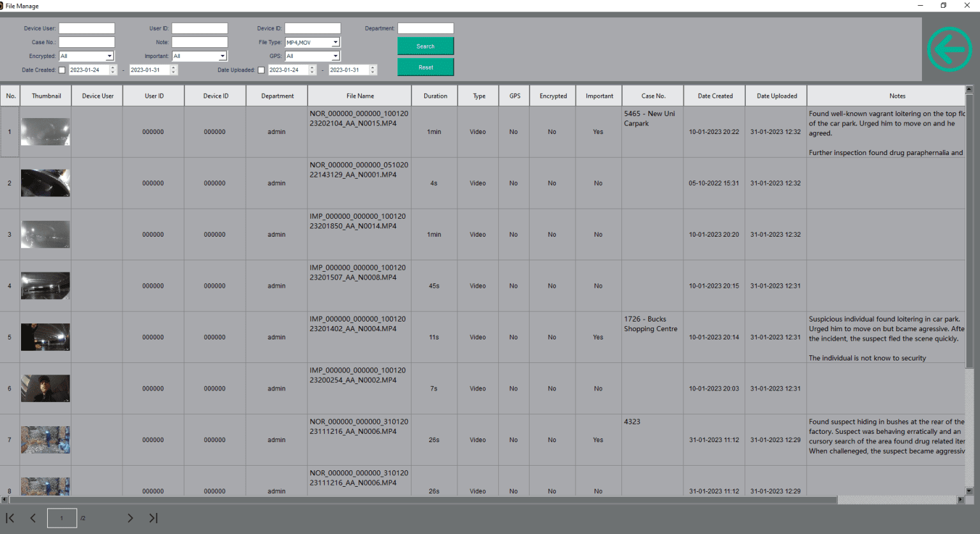This screenshot has width=980, height=534.
Task: Click the green back arrow icon
Action: [x=949, y=49]
